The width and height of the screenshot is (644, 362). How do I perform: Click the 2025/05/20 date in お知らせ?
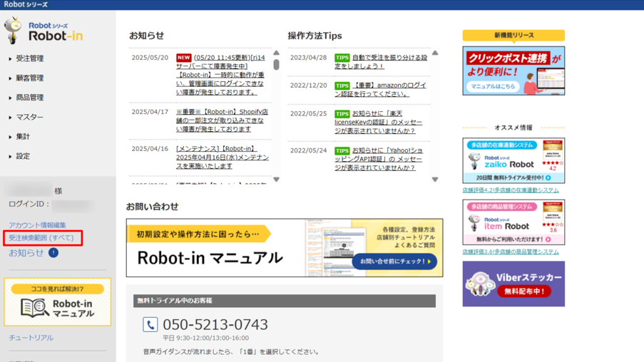coord(150,58)
